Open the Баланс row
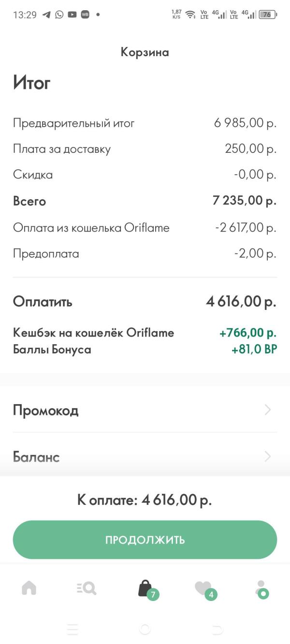This screenshot has width=290, height=644. [145, 456]
